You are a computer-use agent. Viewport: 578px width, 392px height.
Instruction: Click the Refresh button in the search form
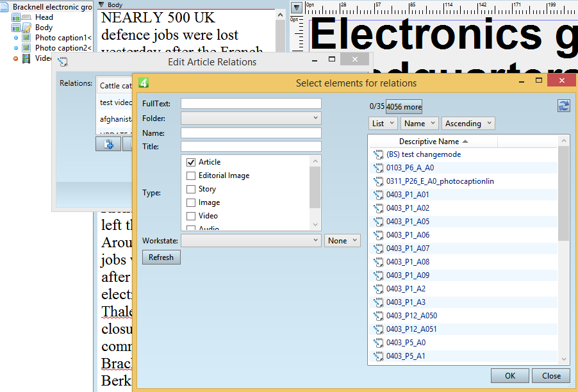(x=161, y=257)
